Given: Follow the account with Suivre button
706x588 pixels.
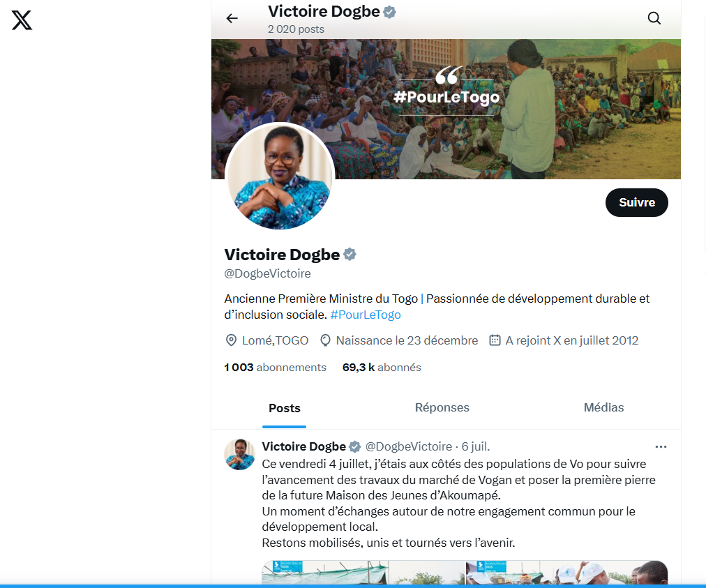Looking at the screenshot, I should [x=637, y=202].
